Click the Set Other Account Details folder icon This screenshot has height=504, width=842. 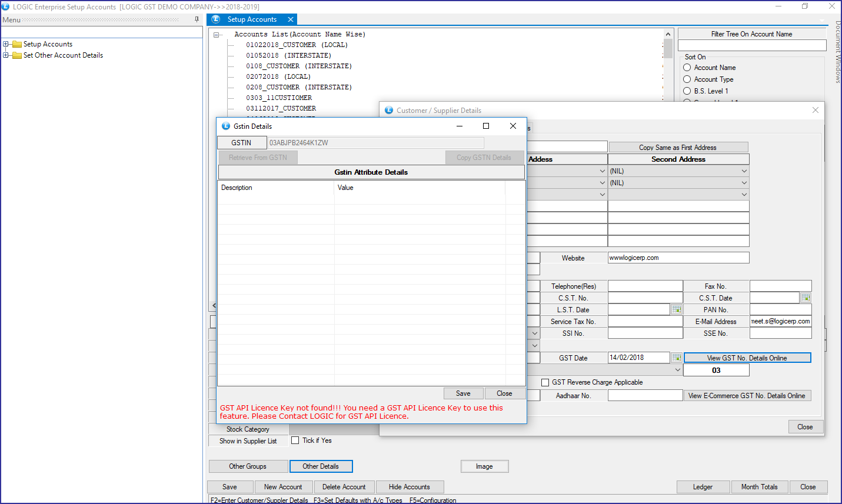[x=17, y=55]
